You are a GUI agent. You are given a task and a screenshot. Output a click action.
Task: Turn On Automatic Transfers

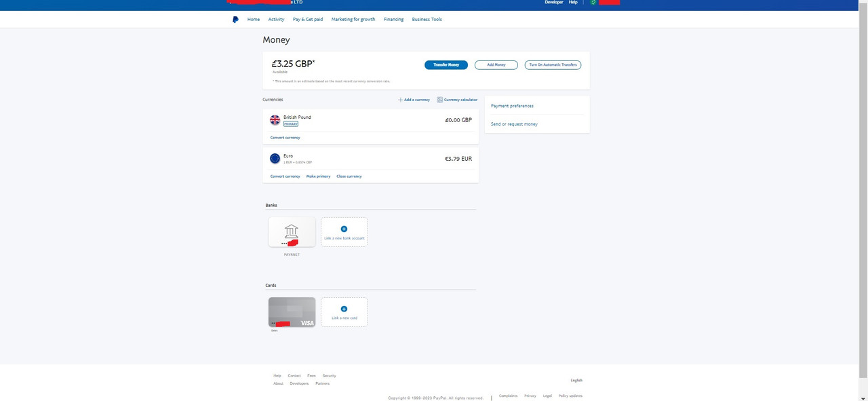pyautogui.click(x=553, y=65)
